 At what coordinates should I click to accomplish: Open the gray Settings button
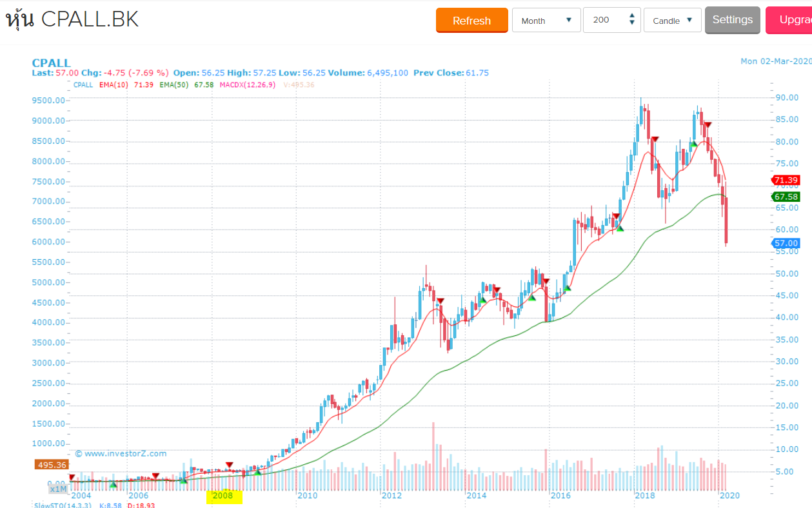[x=733, y=20]
